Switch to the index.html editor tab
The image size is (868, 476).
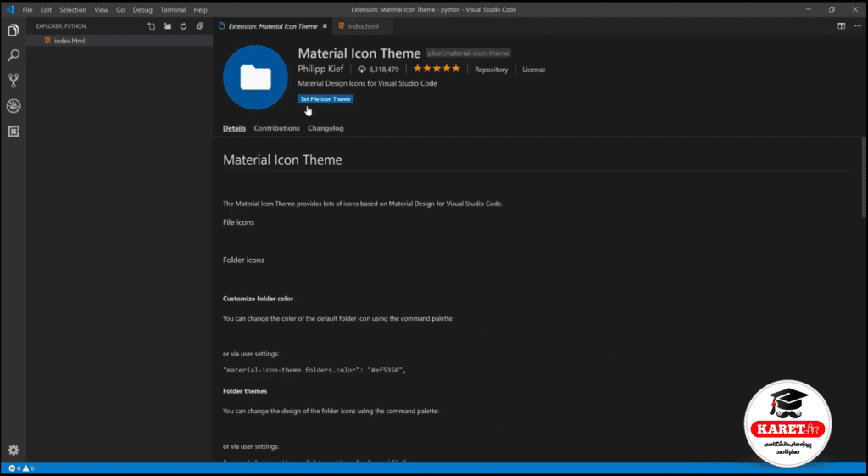tap(363, 26)
